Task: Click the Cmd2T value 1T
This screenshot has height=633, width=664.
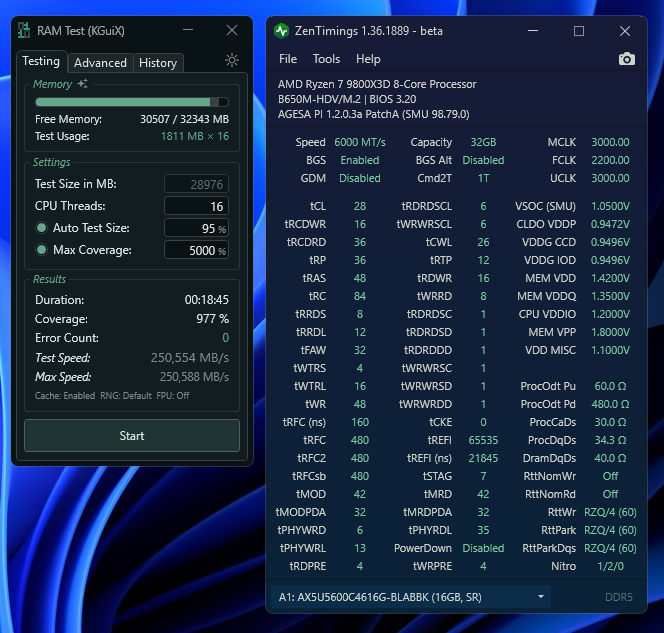Action: coord(483,178)
